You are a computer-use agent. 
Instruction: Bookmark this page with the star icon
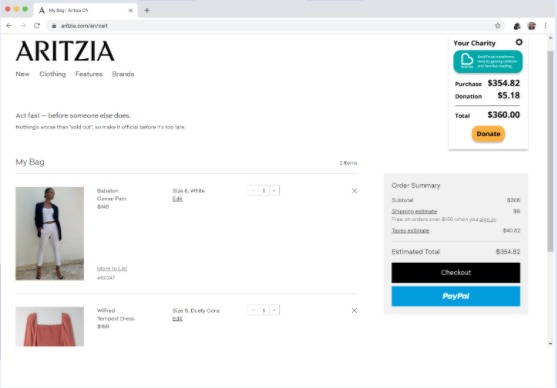pos(497,26)
